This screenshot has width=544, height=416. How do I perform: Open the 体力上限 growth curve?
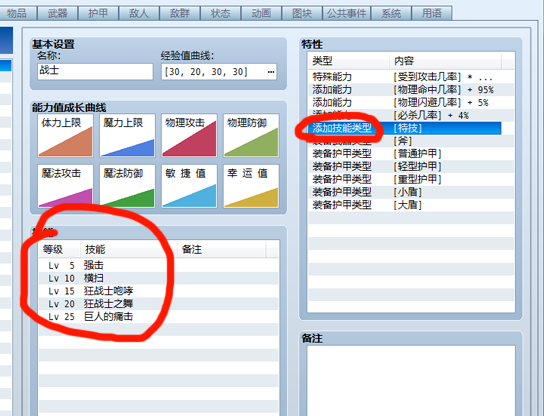click(x=65, y=135)
